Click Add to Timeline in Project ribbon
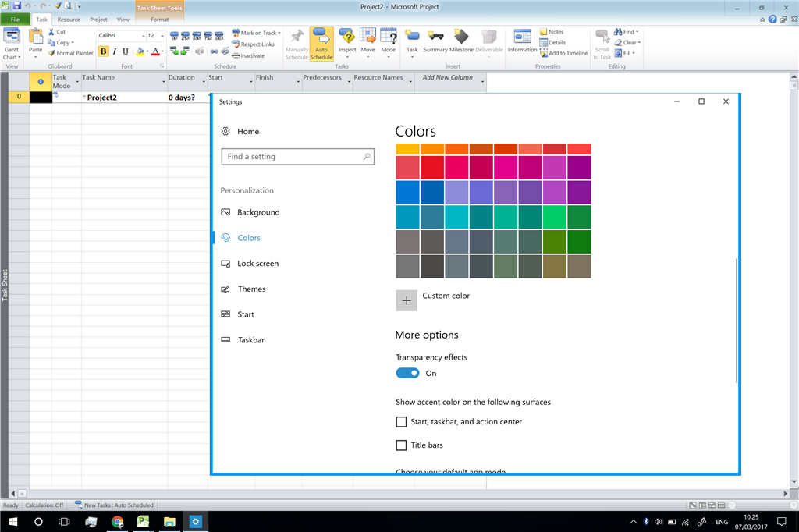 coord(563,53)
